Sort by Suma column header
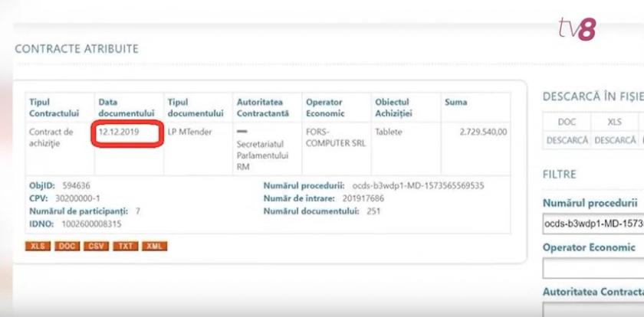Image resolution: width=644 pixels, height=317 pixels. pos(455,102)
